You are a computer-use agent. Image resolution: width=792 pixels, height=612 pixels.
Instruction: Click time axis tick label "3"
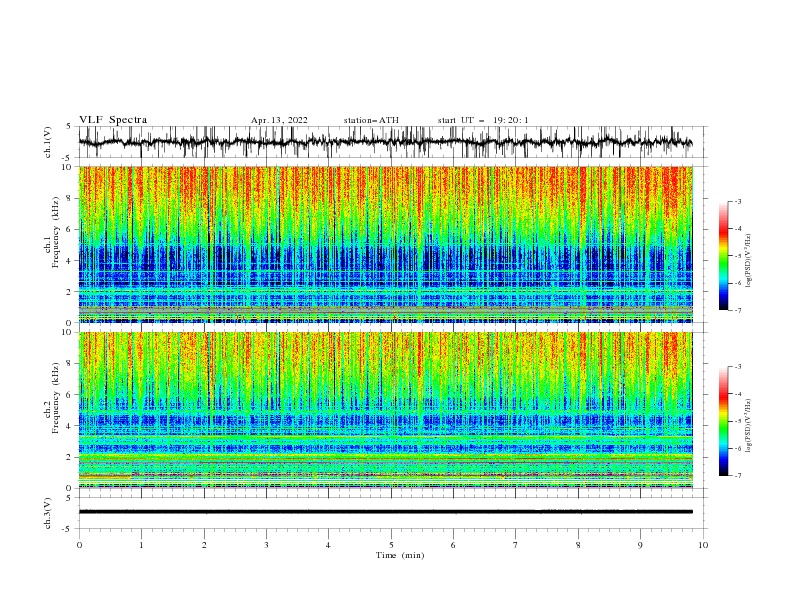pyautogui.click(x=266, y=545)
